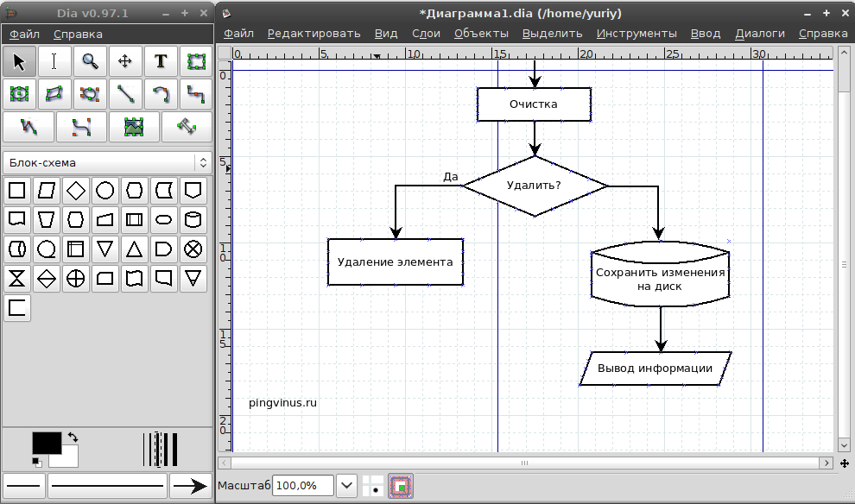Viewport: 855px width, 504px height.
Task: Click scroll down arrow on vertical scrollbar
Action: (x=844, y=445)
